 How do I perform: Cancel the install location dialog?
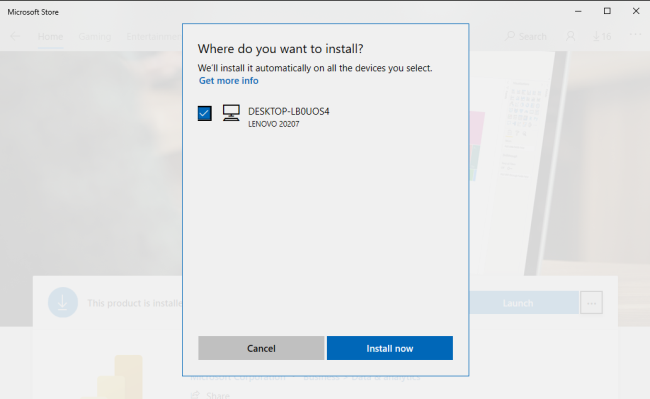tap(261, 348)
